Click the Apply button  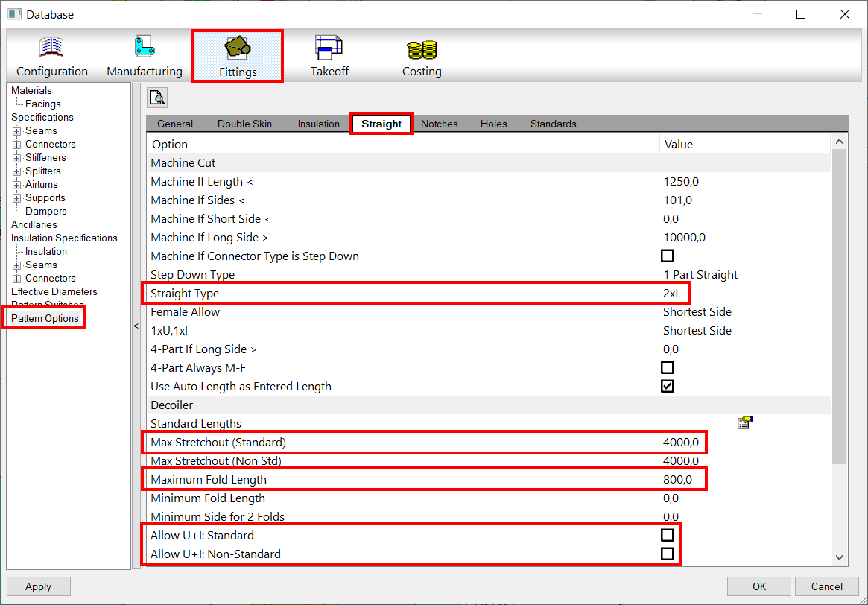point(38,586)
